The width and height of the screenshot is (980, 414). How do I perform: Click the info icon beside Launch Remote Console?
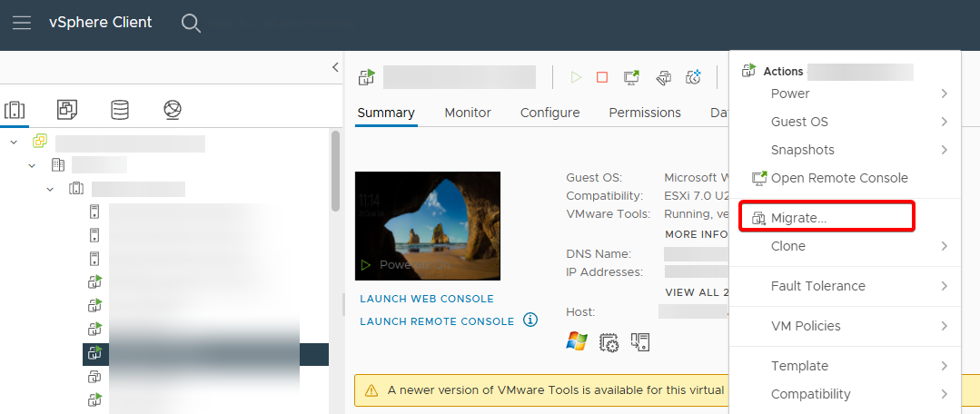click(x=530, y=320)
